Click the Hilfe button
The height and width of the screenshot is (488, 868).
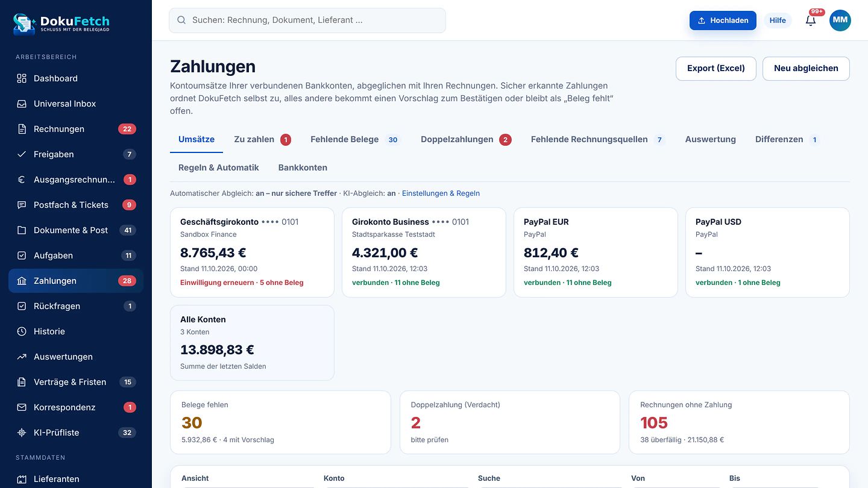778,20
